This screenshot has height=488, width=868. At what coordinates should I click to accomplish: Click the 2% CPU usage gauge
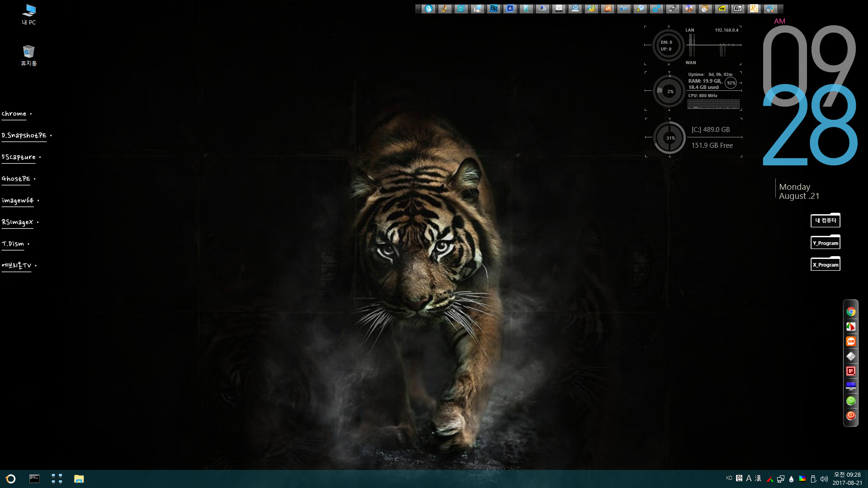[669, 91]
